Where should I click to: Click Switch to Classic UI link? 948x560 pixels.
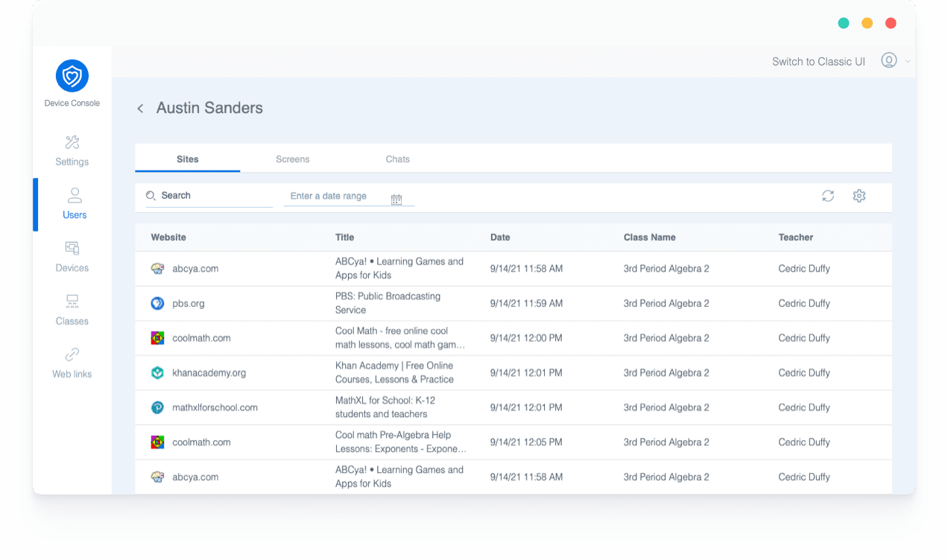[x=818, y=62]
